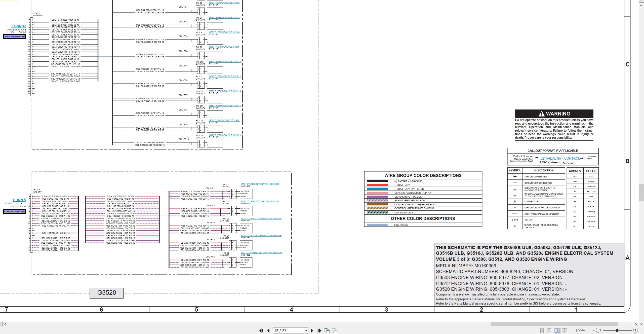Select two-page side-by-side view
644x334 pixels.
coord(557,330)
